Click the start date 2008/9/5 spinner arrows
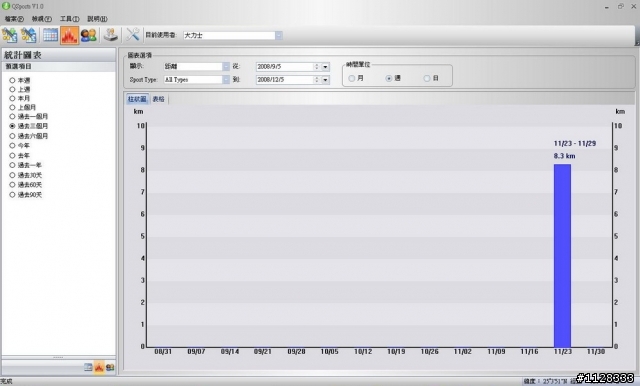 click(317, 67)
